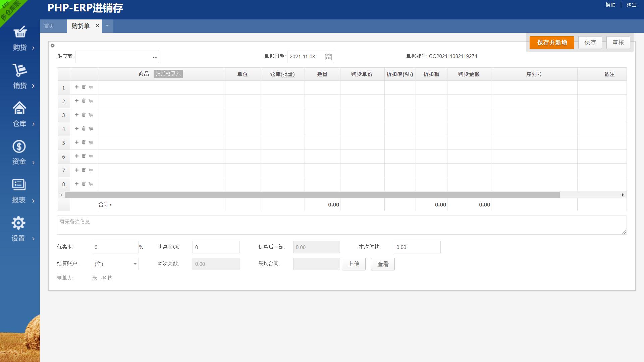Click the 保存并新增 orange button
Image resolution: width=644 pixels, height=362 pixels.
[551, 43]
